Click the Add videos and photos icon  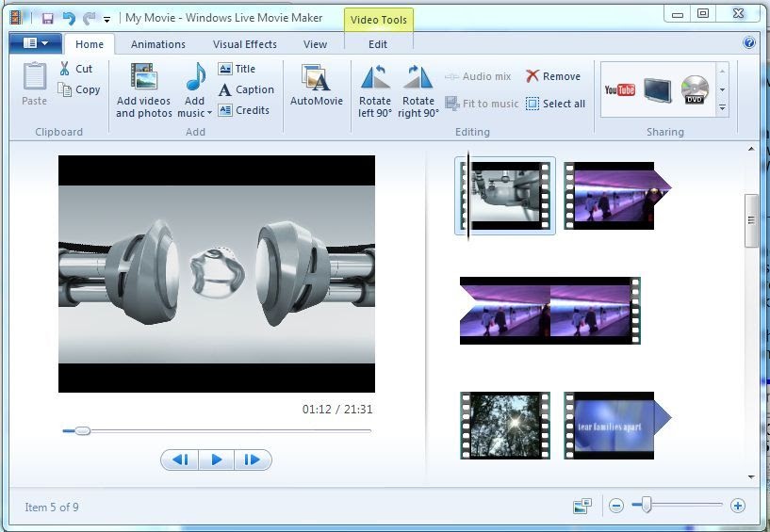(x=144, y=76)
